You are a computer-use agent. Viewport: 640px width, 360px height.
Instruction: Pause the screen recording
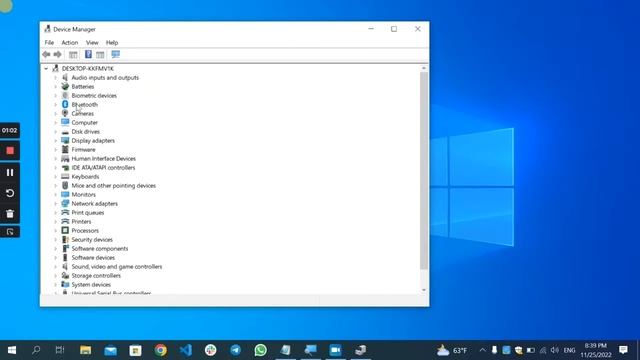[x=10, y=172]
